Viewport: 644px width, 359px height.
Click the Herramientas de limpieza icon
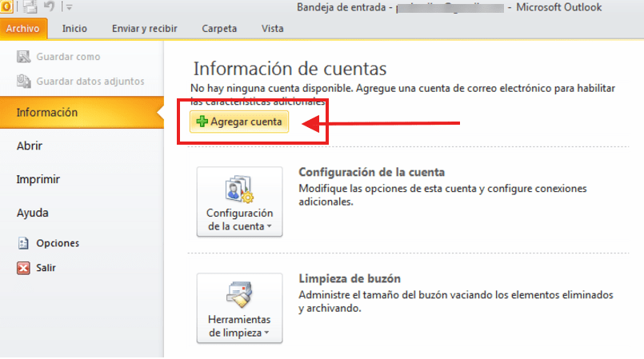click(239, 294)
